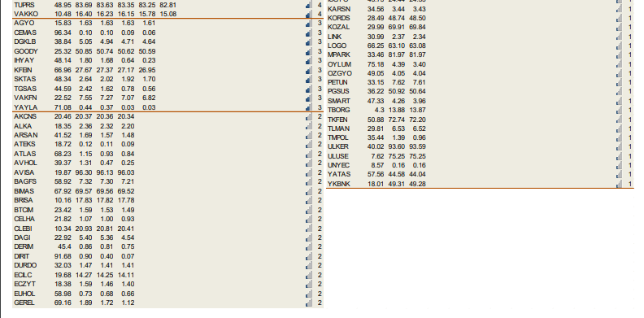644x318 pixels.
Task: Select the KFEIN ticker row
Action: tap(168, 70)
